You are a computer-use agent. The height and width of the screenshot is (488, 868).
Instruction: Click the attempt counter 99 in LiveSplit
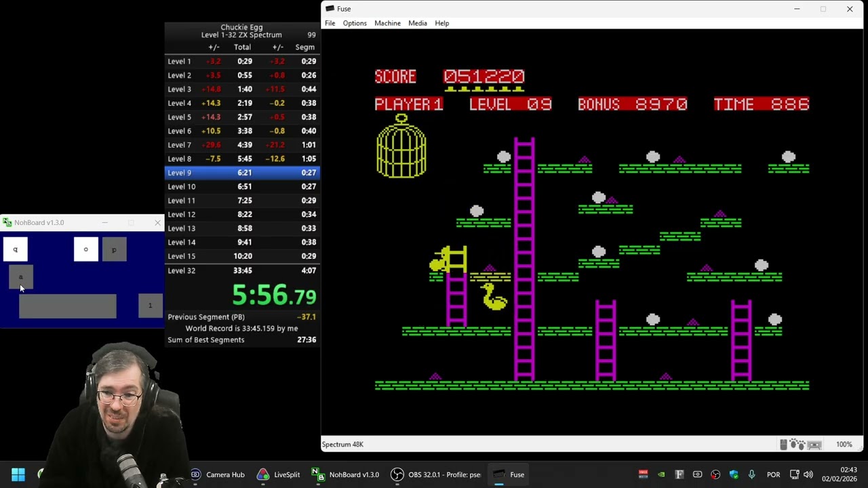point(311,35)
